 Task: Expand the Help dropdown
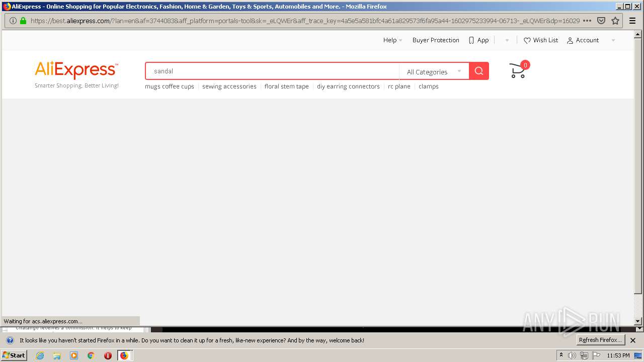pyautogui.click(x=393, y=40)
